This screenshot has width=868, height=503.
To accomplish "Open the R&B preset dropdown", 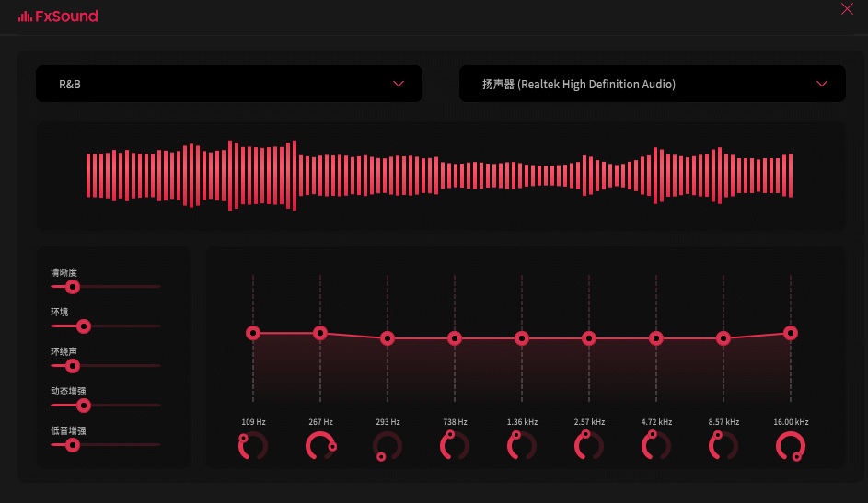I will pyautogui.click(x=228, y=84).
